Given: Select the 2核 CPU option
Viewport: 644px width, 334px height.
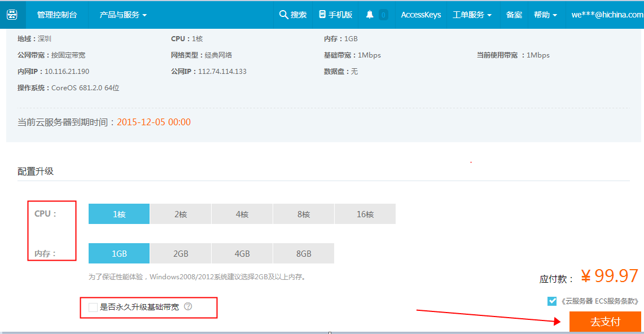Looking at the screenshot, I should click(180, 214).
